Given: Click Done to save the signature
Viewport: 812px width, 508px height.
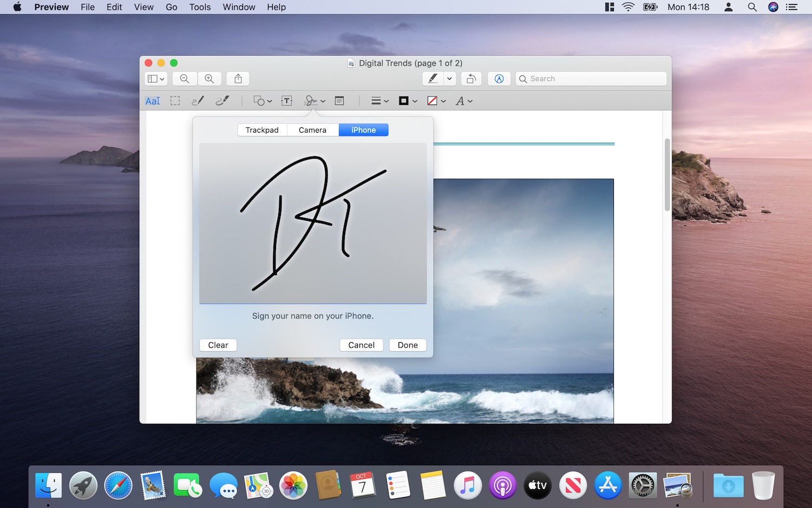Looking at the screenshot, I should coord(408,345).
